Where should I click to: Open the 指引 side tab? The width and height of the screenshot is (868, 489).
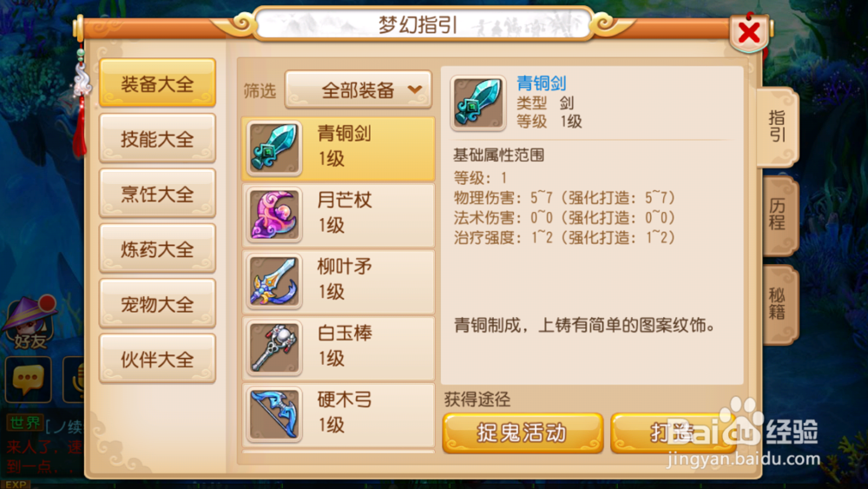(x=777, y=126)
